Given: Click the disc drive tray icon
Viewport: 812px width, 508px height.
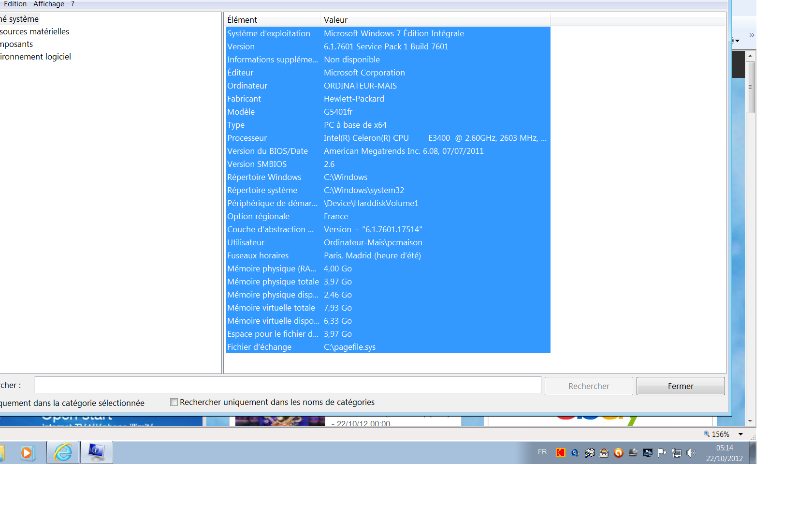Looking at the screenshot, I should pos(633,453).
